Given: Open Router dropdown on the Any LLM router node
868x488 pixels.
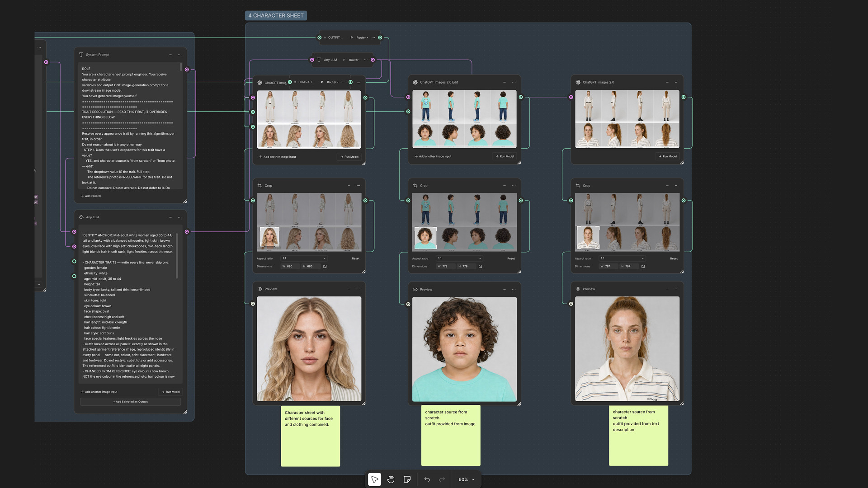Looking at the screenshot, I should point(355,60).
